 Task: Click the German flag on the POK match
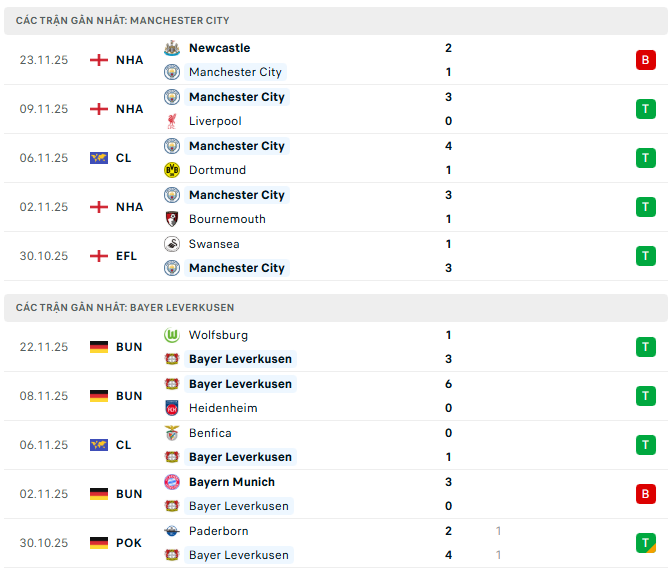click(x=99, y=543)
